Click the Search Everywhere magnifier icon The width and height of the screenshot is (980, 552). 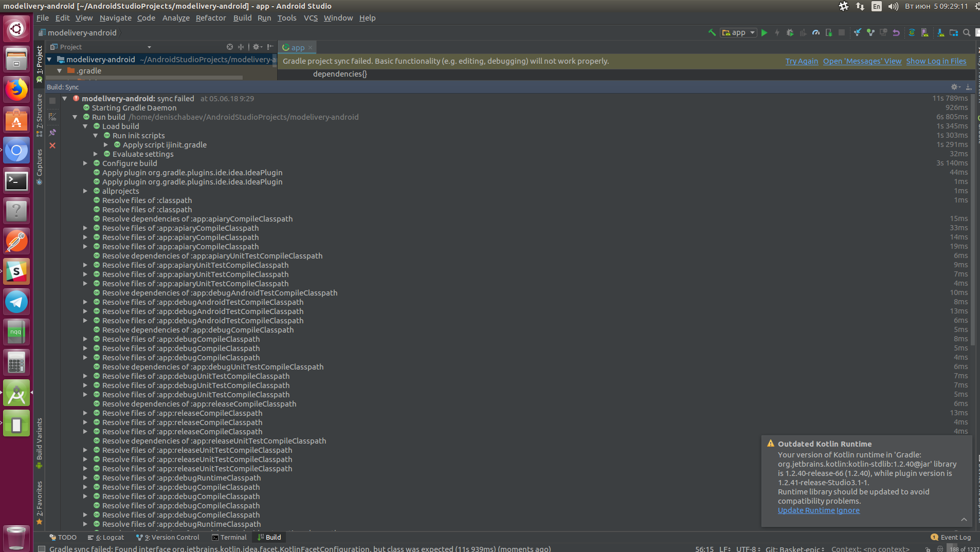tap(967, 32)
